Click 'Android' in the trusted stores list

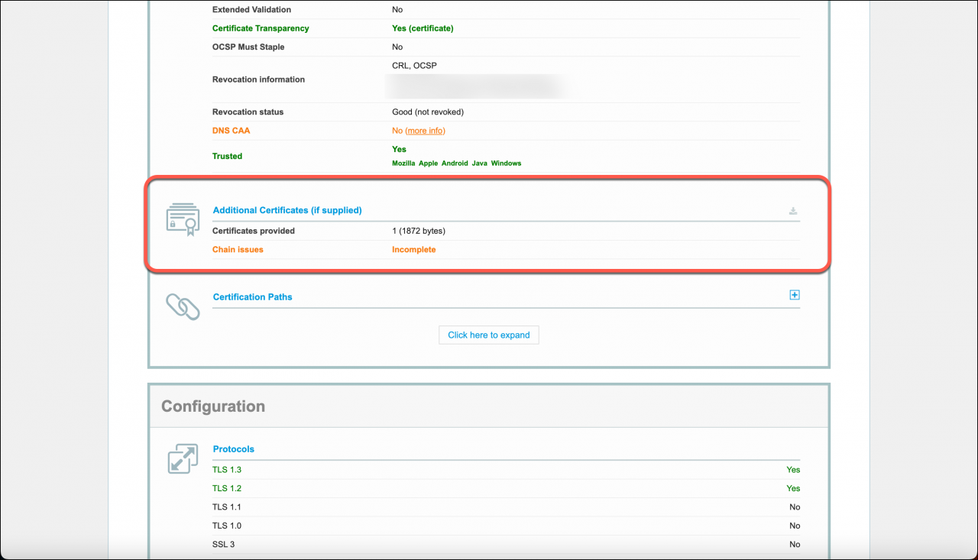pyautogui.click(x=455, y=163)
